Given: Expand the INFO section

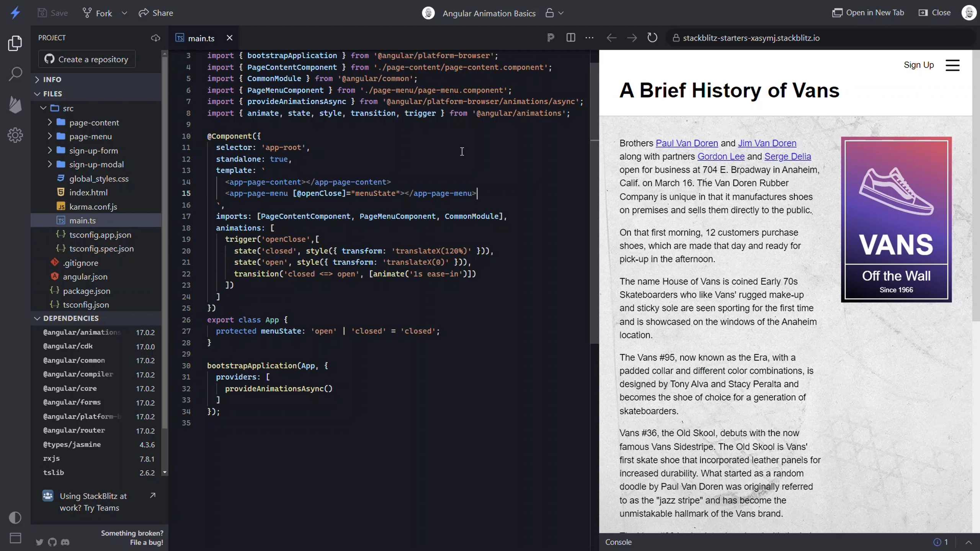Looking at the screenshot, I should click(x=96, y=79).
